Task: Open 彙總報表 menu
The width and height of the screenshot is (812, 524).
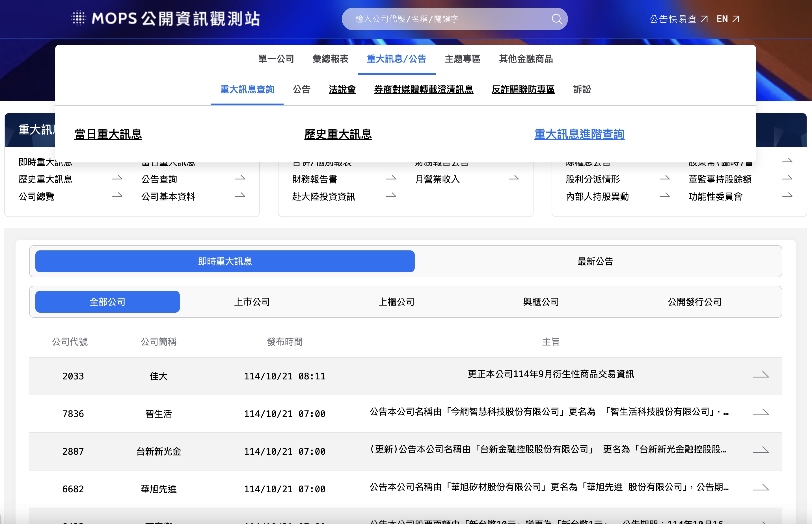Action: pyautogui.click(x=330, y=59)
